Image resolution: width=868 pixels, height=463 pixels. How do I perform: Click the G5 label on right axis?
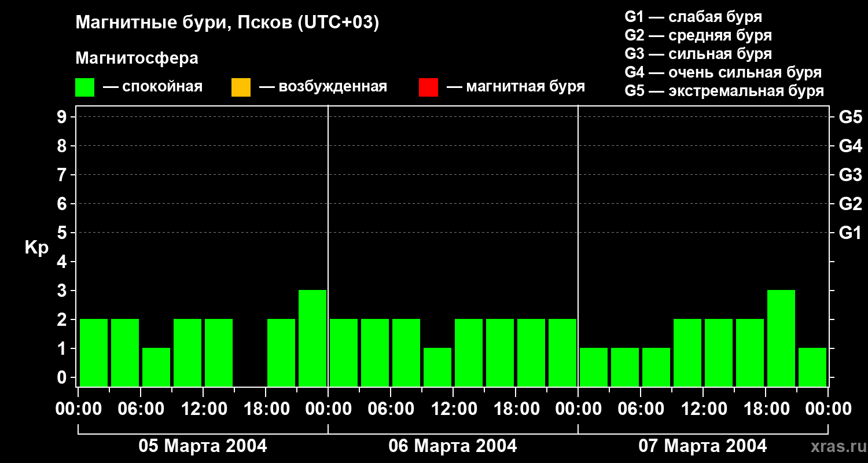pos(850,117)
